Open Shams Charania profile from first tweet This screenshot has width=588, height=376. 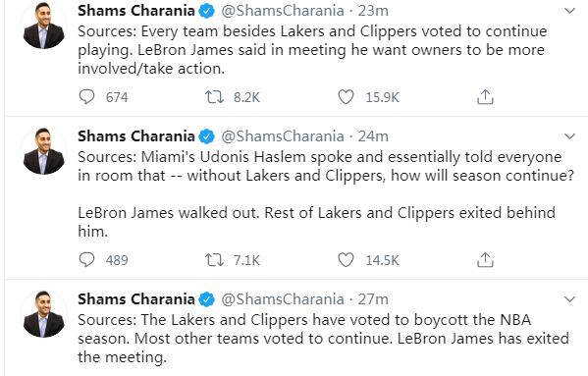point(136,11)
